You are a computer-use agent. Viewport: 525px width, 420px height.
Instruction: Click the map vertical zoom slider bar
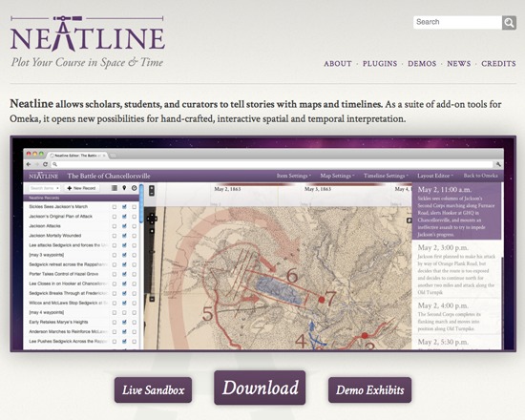(152, 264)
